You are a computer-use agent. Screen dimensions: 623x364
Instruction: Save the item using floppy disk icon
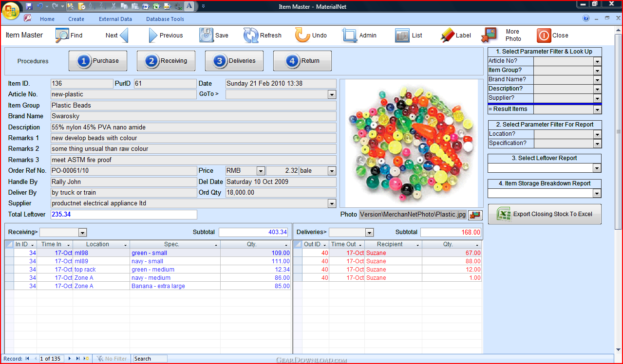tap(206, 36)
